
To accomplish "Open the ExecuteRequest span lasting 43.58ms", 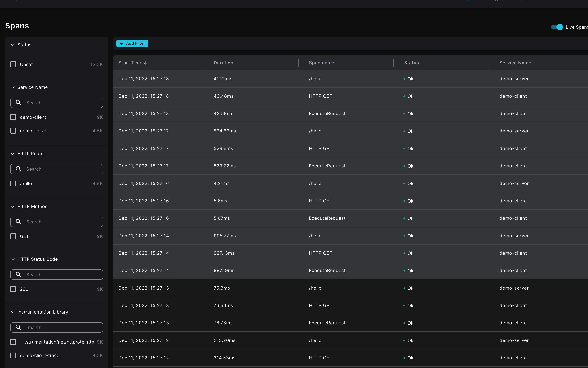I will (350, 113).
